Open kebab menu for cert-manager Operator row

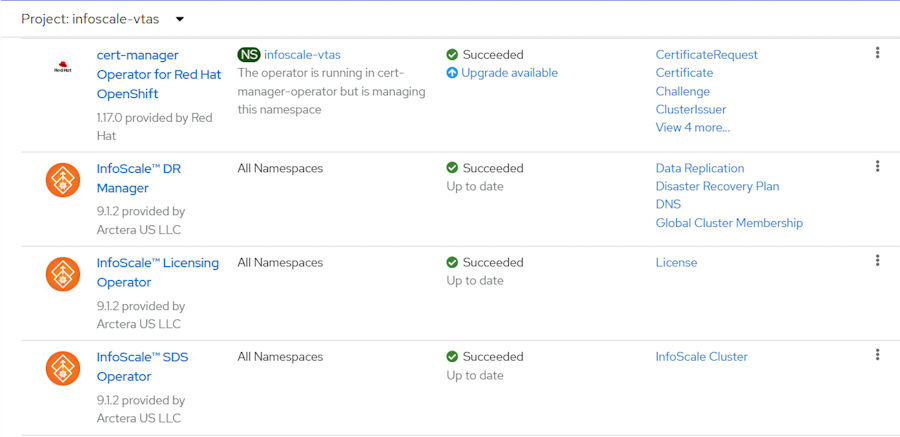coord(877,53)
